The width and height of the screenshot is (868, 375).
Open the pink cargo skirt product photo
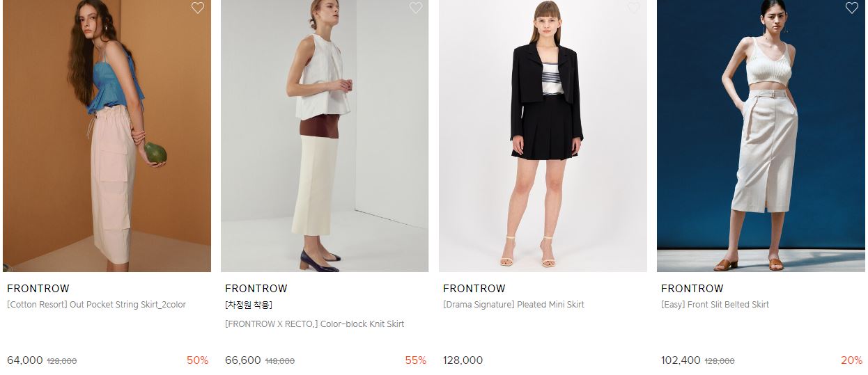coord(107,136)
